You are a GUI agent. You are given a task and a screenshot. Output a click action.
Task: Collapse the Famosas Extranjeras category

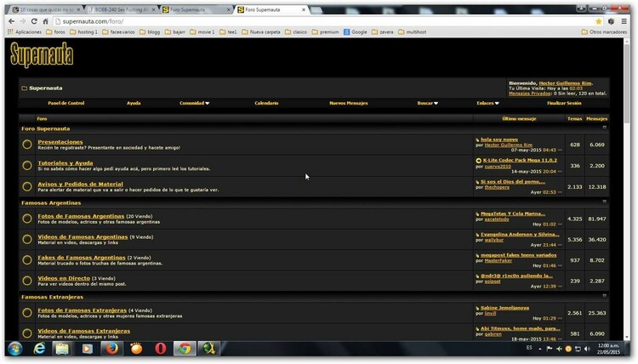point(605,296)
